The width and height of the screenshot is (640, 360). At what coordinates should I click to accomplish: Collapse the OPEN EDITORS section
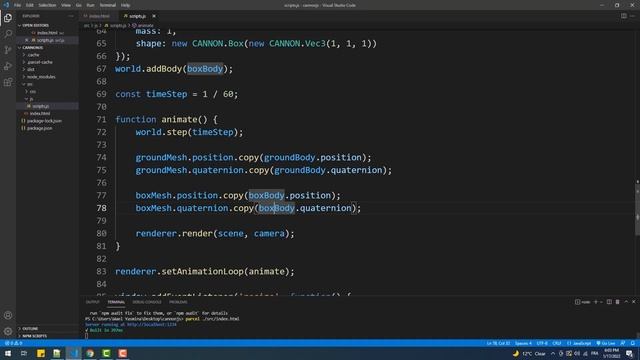coord(47,25)
